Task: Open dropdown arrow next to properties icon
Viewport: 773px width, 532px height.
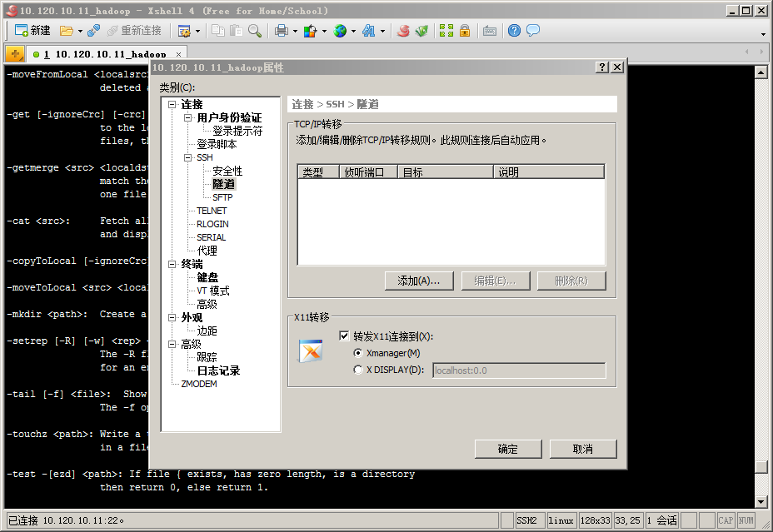Action: [x=197, y=32]
